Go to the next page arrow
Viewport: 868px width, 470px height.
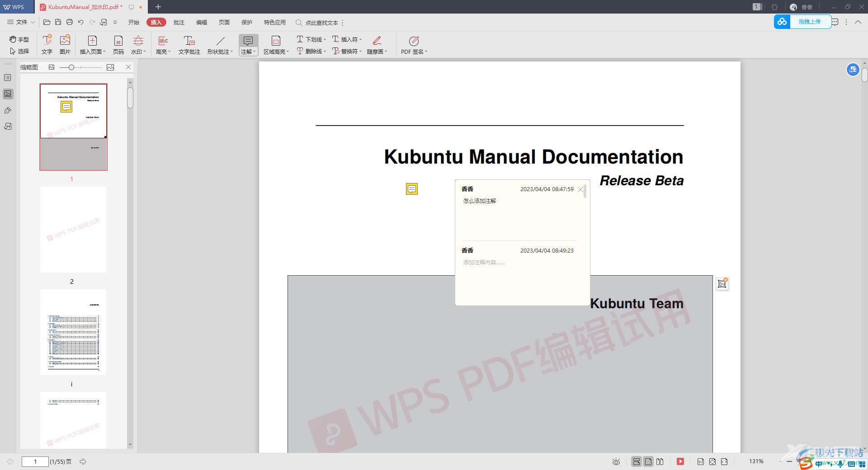(x=83, y=461)
